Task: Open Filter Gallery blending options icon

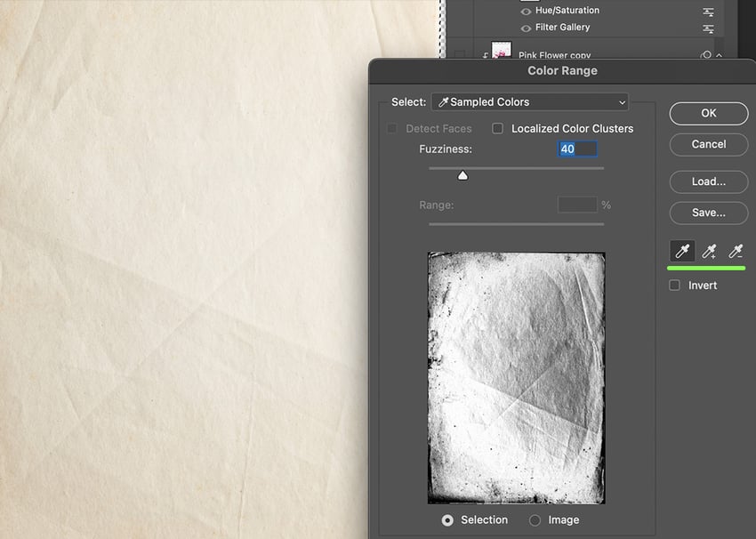Action: (x=708, y=28)
